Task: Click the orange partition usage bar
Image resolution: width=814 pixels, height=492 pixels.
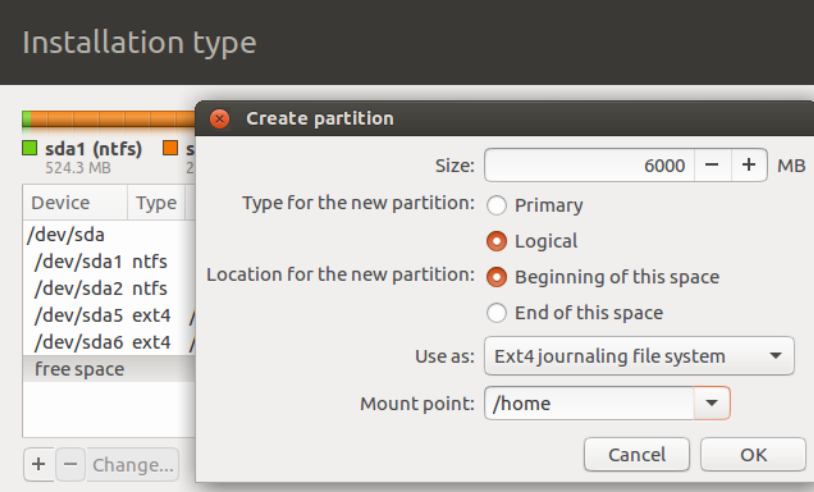Action: (x=113, y=119)
